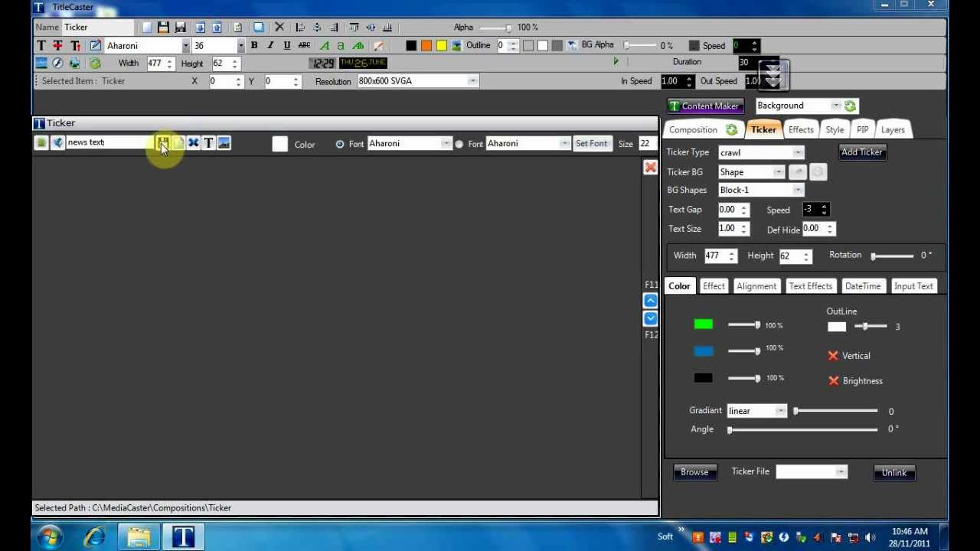Toggle the Brightness red X option
The width and height of the screenshot is (980, 551).
834,380
